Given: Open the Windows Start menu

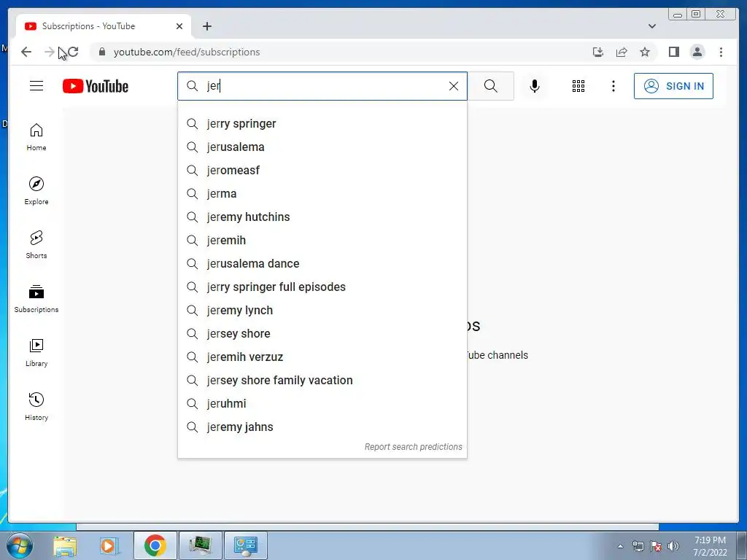Looking at the screenshot, I should [x=20, y=545].
